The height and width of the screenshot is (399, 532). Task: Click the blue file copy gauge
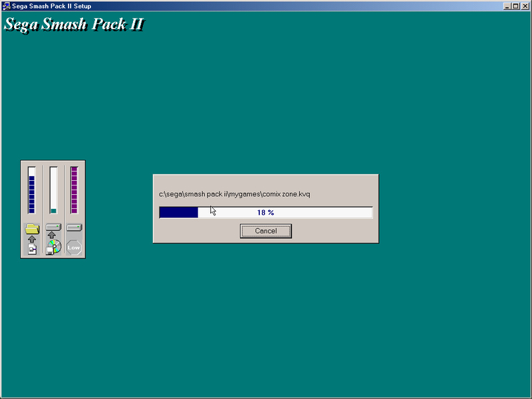(x=31, y=190)
